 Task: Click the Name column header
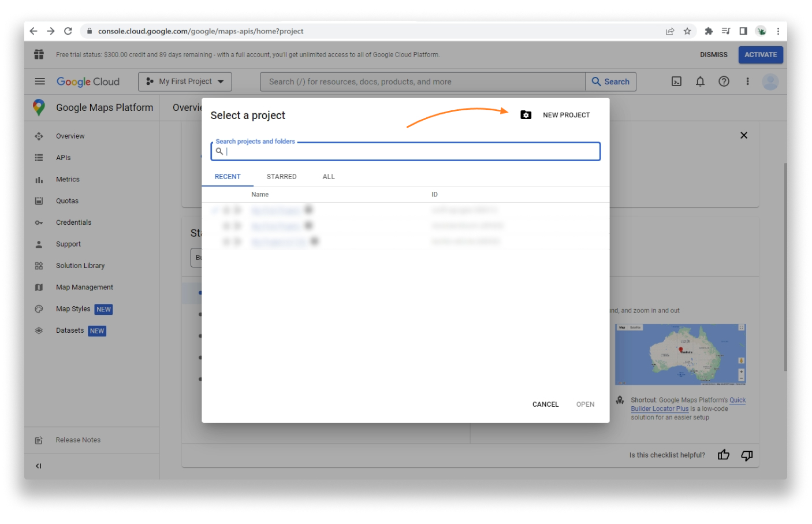[260, 195]
